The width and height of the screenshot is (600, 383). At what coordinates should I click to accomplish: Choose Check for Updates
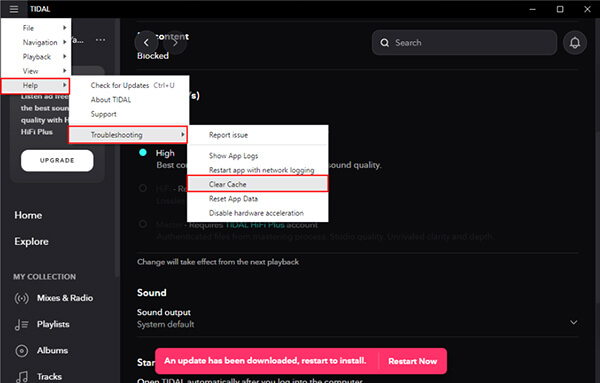point(129,85)
